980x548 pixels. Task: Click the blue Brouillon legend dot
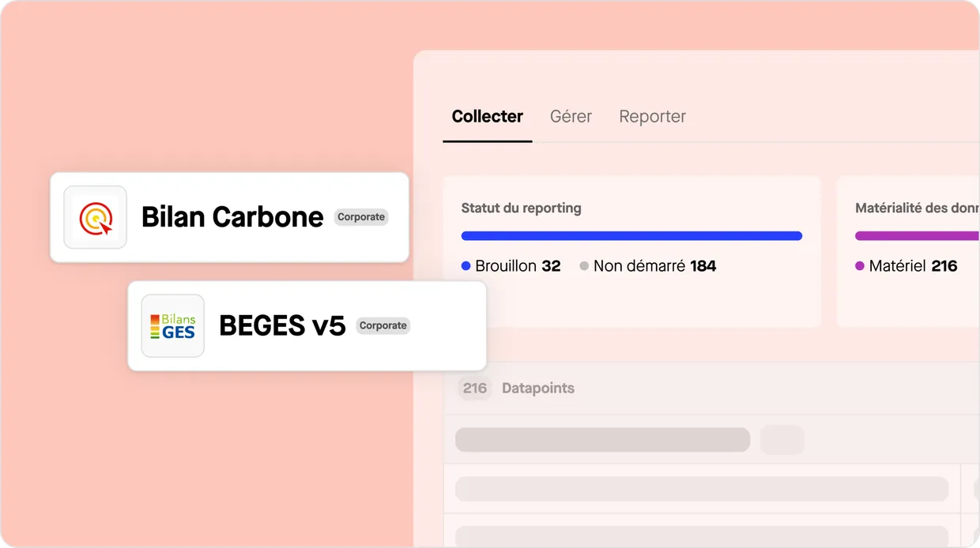pos(465,266)
